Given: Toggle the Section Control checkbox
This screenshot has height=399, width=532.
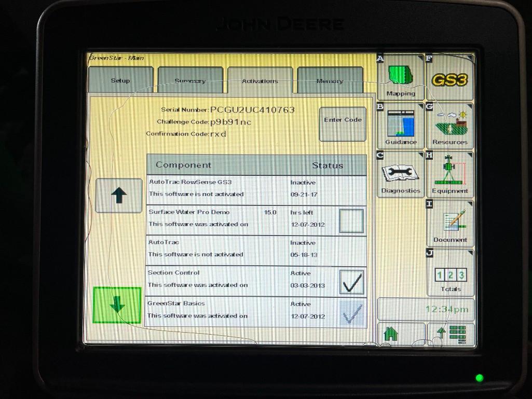Looking at the screenshot, I should 351,282.
